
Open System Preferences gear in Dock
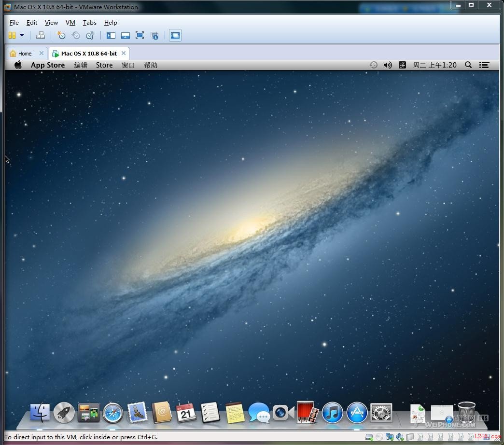point(381,413)
